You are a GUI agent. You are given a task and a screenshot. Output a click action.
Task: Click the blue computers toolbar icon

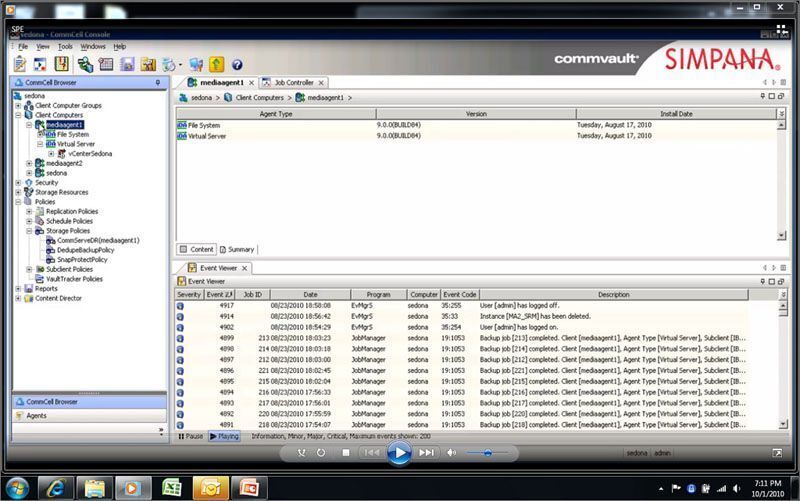(x=196, y=64)
